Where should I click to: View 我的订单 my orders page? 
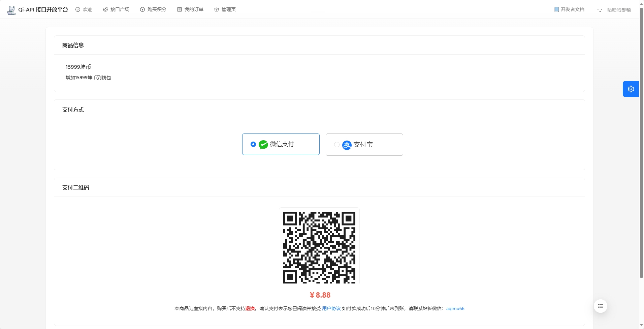point(190,9)
